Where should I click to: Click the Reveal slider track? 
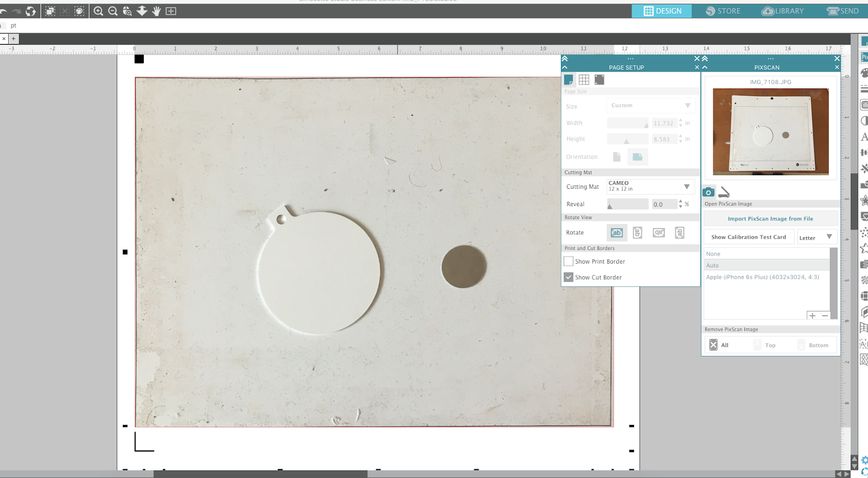click(x=628, y=204)
